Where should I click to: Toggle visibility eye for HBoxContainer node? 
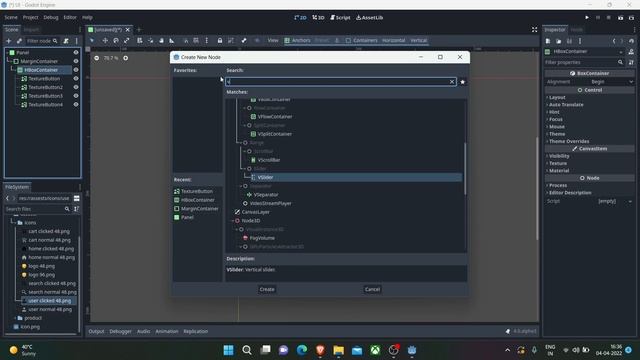pyautogui.click(x=76, y=70)
